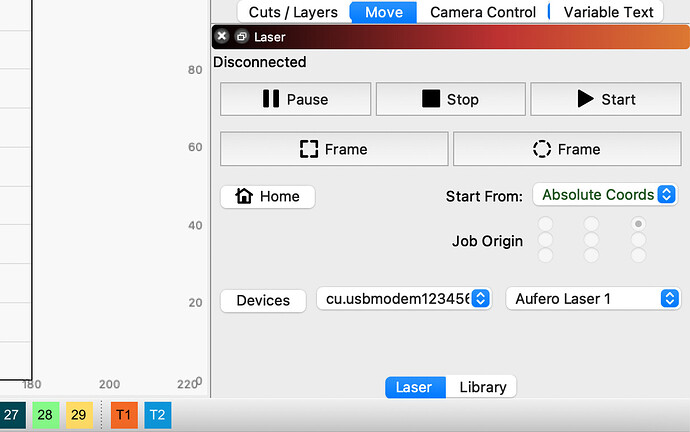Switch to Variable Text tab
Image resolution: width=690 pixels, height=432 pixels.
pyautogui.click(x=608, y=12)
